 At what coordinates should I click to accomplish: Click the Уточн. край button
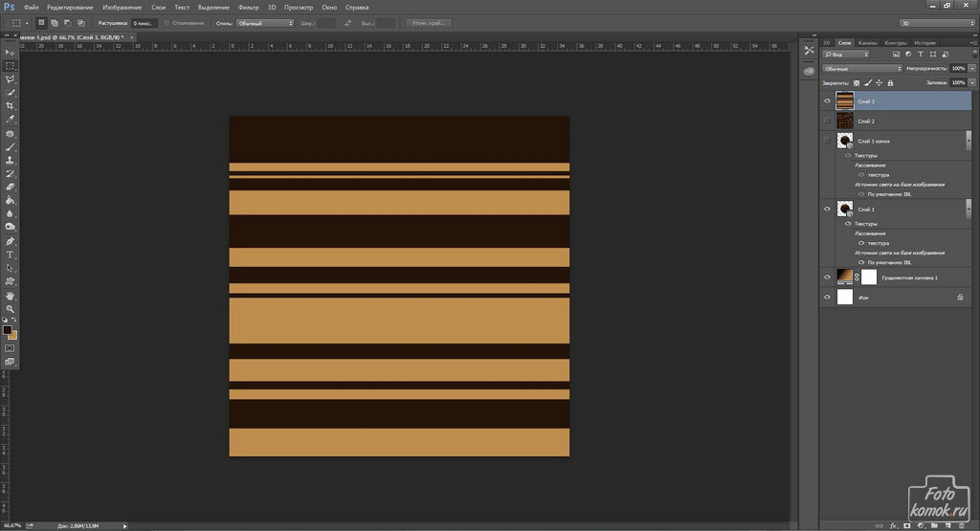430,22
